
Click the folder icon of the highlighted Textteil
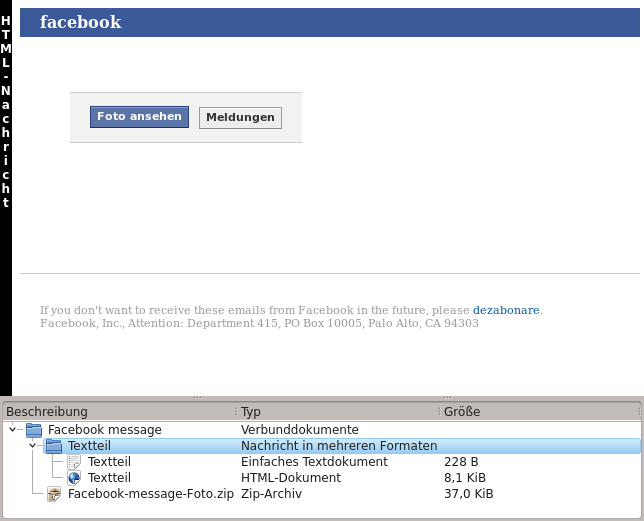(54, 446)
